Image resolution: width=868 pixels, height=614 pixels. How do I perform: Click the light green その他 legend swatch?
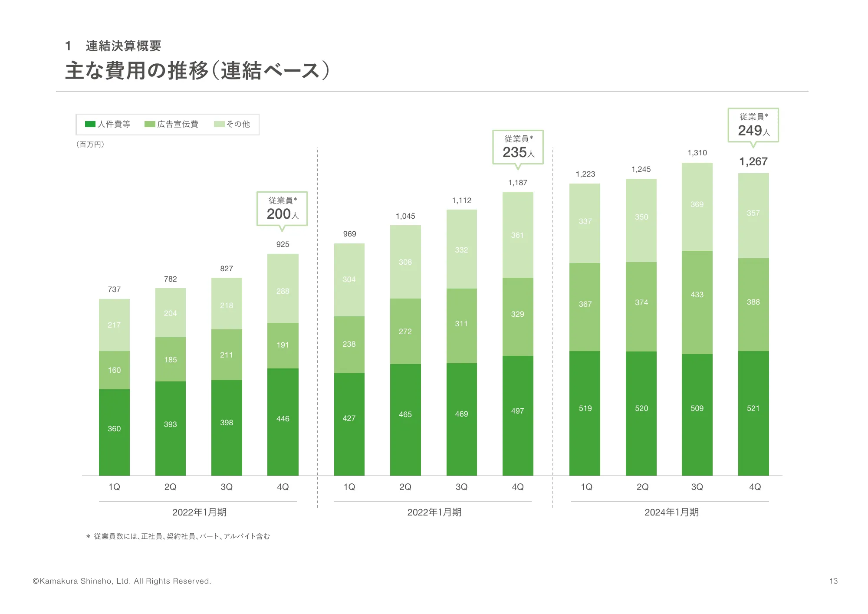[x=219, y=124]
